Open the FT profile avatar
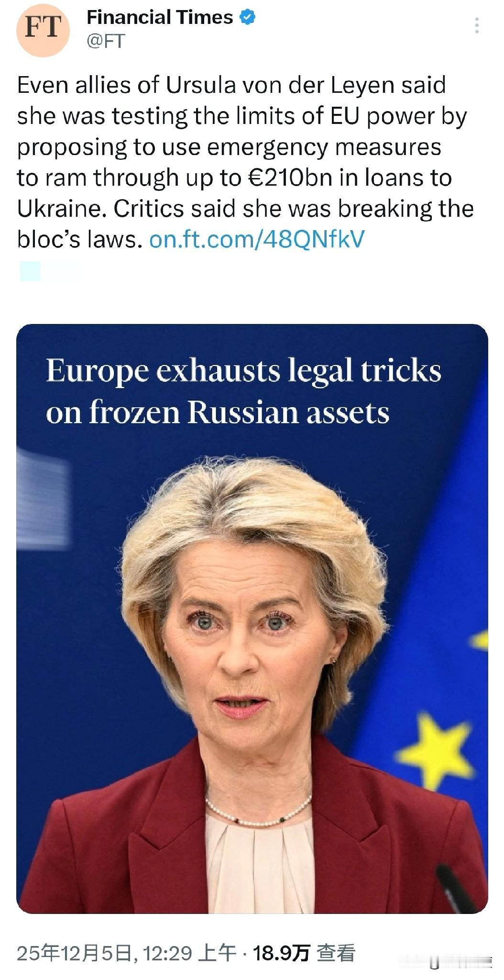 (43, 30)
